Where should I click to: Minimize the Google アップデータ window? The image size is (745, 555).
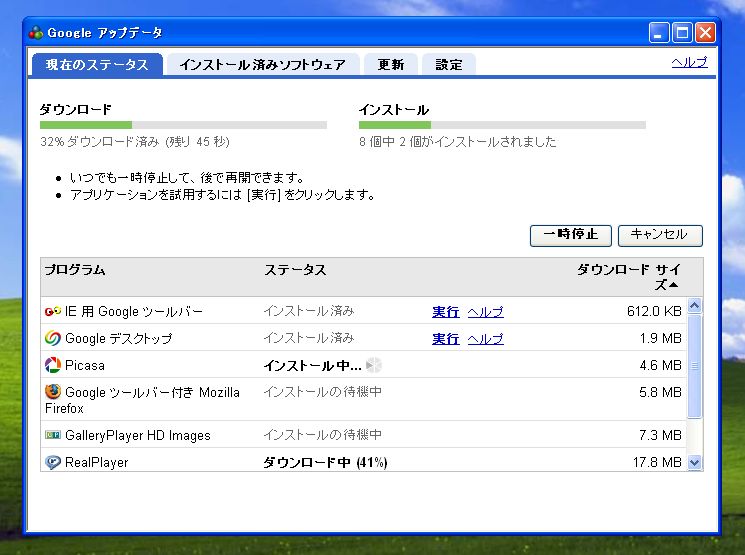click(x=659, y=33)
